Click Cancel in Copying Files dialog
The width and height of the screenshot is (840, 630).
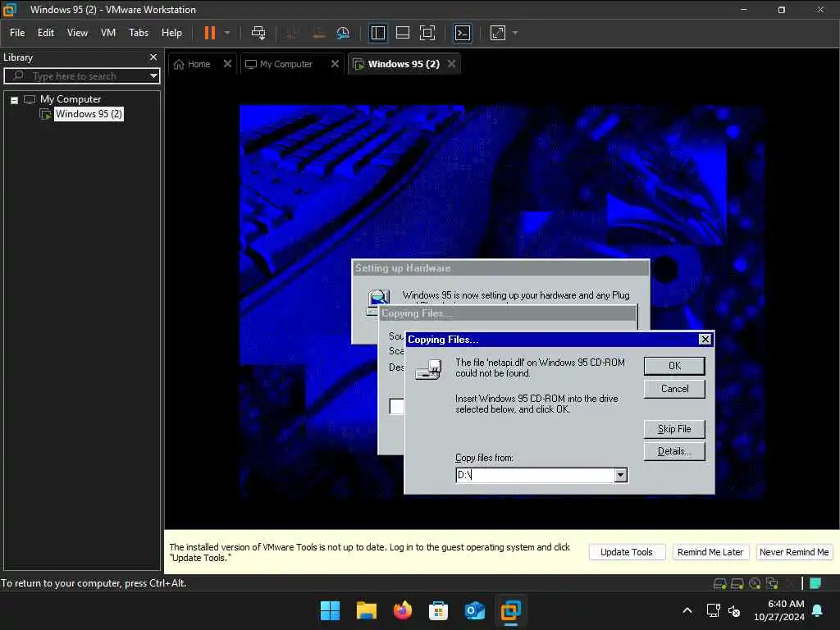tap(674, 389)
